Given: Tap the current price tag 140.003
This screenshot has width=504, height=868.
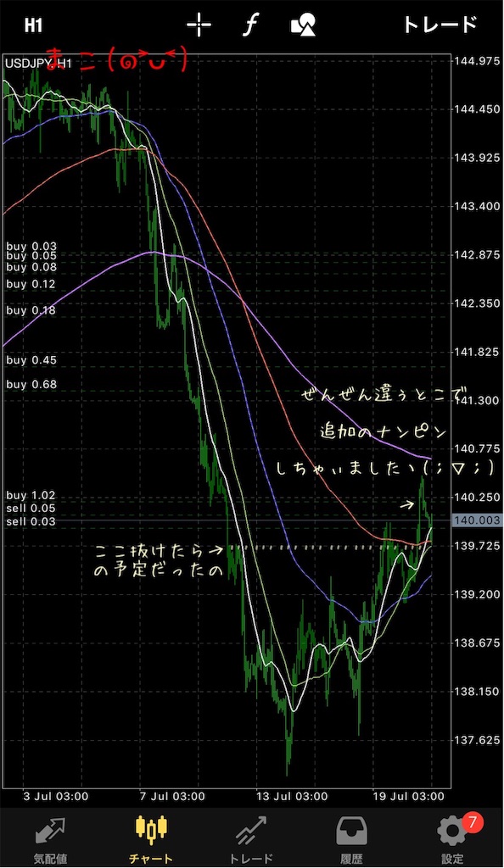Looking at the screenshot, I should (x=478, y=520).
